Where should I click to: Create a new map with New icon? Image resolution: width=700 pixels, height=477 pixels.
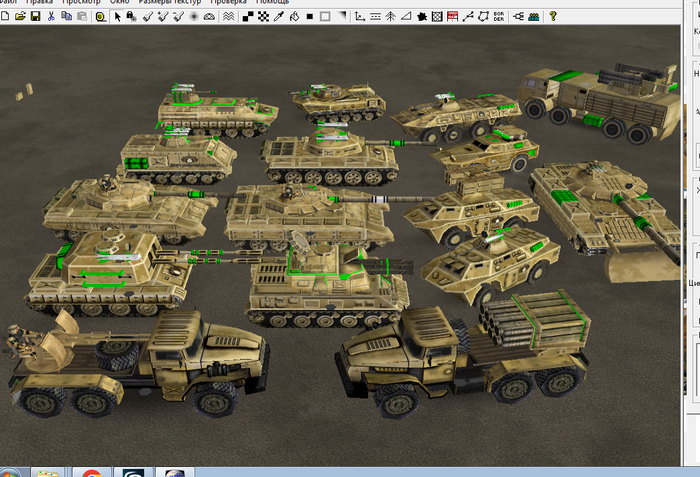[5, 17]
